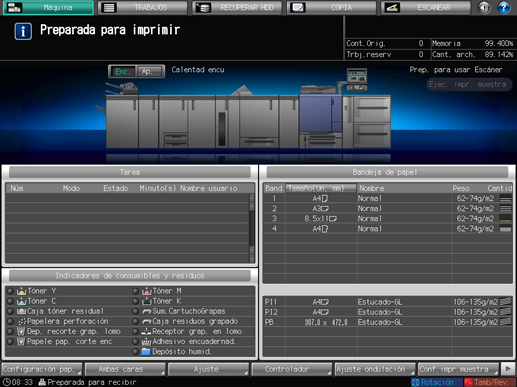The width and height of the screenshot is (517, 387).
Task: Click the Tarea list vertical scrollbar
Action: click(x=252, y=228)
